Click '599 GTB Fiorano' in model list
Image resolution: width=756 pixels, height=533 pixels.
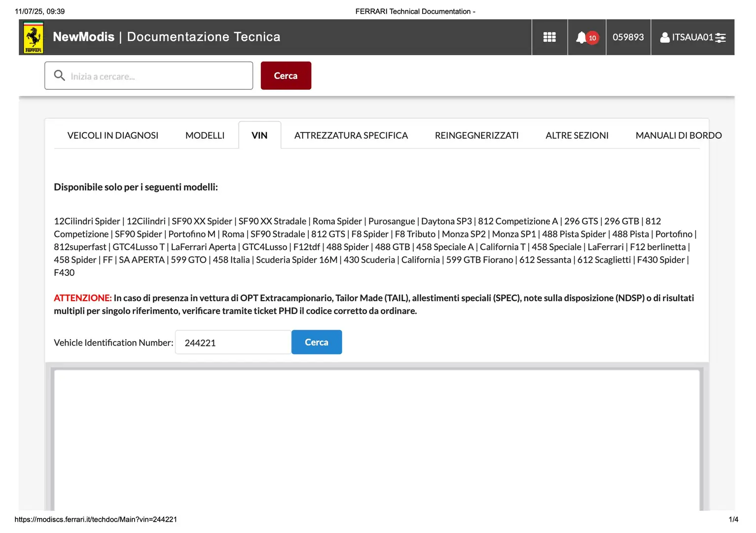coord(479,260)
